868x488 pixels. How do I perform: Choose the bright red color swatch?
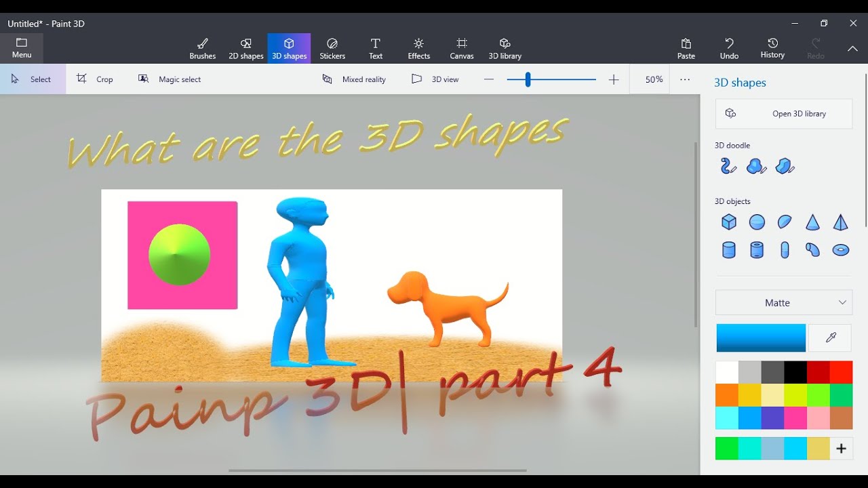click(x=841, y=373)
